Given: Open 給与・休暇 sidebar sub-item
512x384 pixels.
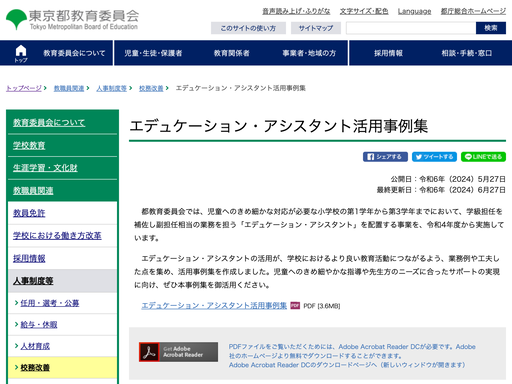Looking at the screenshot, I should (x=39, y=325).
